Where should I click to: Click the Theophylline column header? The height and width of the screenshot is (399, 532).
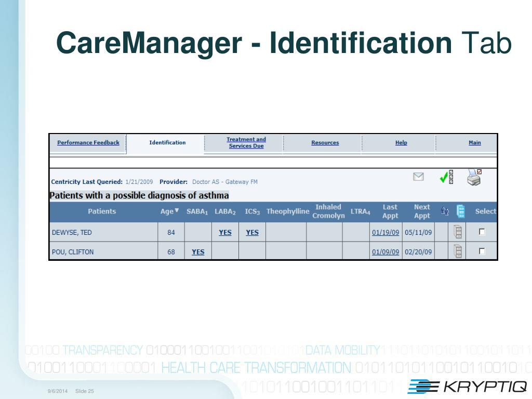[288, 211]
